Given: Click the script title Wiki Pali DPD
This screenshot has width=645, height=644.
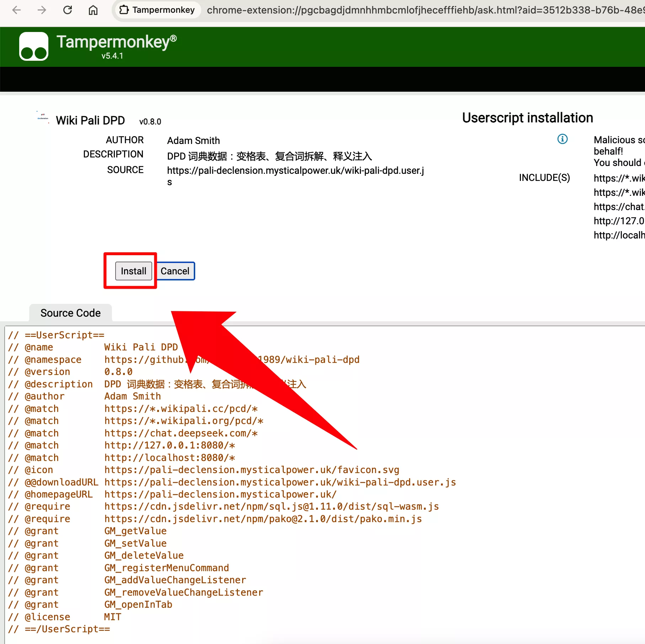Looking at the screenshot, I should (x=90, y=120).
